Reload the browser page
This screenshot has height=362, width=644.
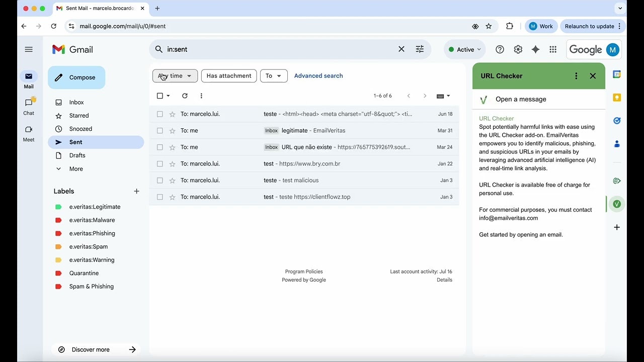(54, 26)
